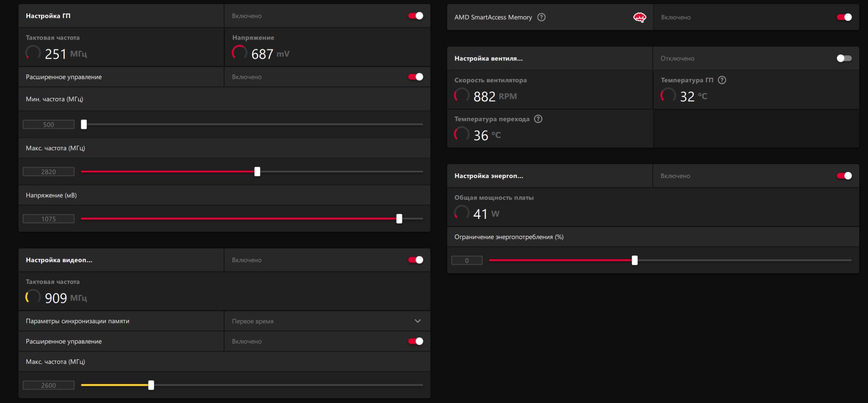Viewport: 868px width, 403px height.
Task: Click the power limit slider handle
Action: click(x=635, y=260)
